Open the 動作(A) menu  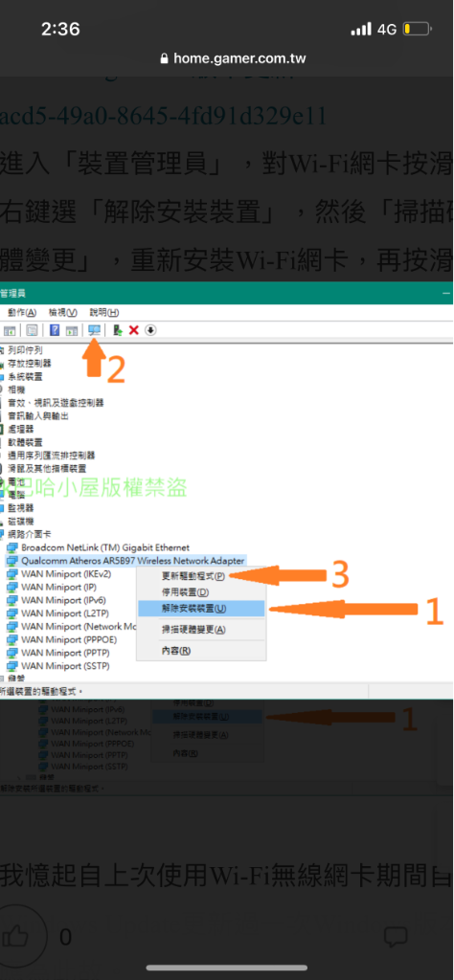pos(22,313)
